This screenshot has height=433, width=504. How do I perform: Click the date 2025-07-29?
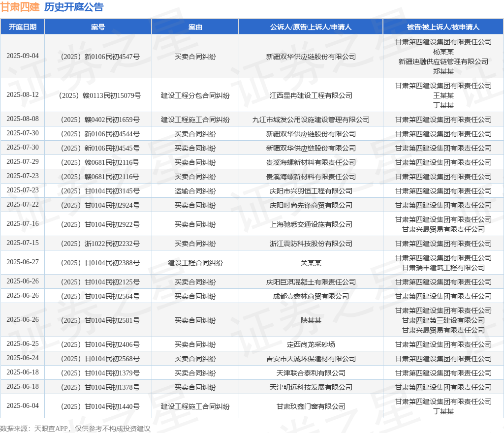pos(23,161)
